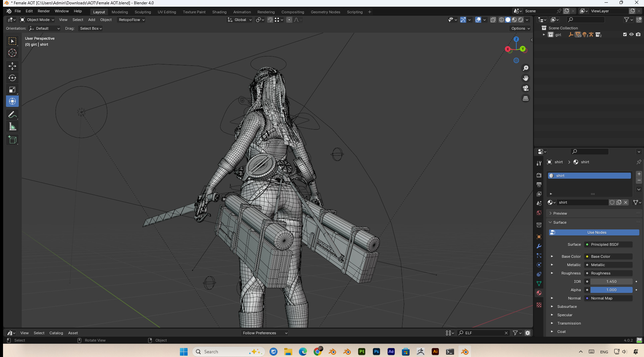644x357 pixels.
Task: Click the Use Nodes button
Action: coord(594,232)
